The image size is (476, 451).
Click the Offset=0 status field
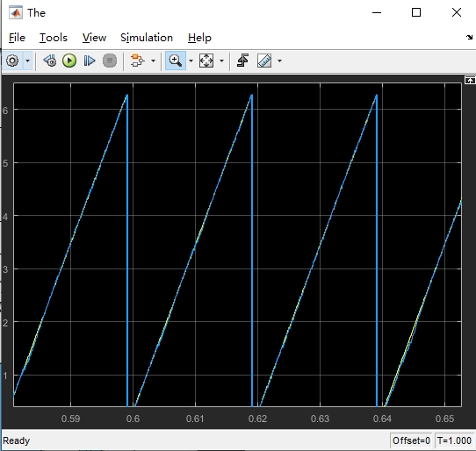coord(411,440)
